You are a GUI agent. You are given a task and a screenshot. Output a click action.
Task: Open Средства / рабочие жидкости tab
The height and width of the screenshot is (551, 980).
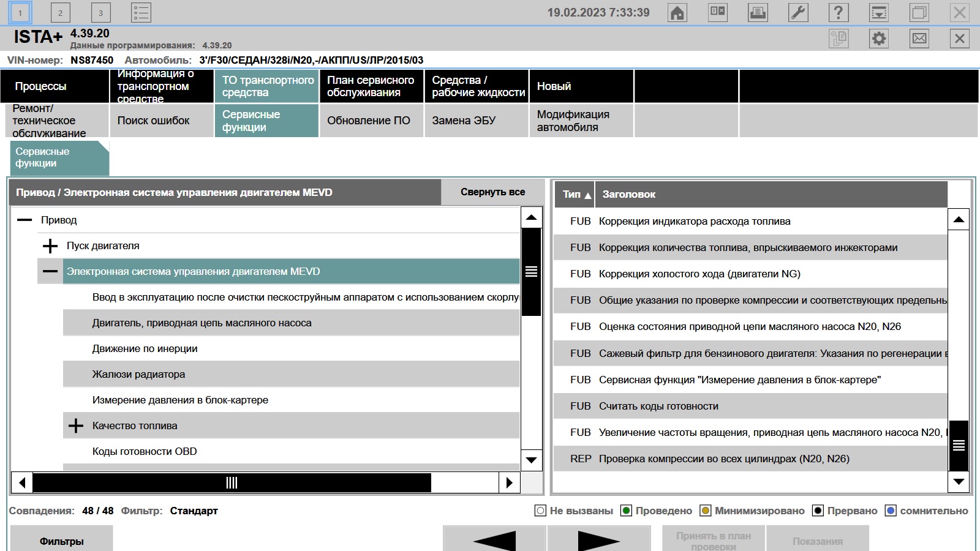tap(477, 86)
